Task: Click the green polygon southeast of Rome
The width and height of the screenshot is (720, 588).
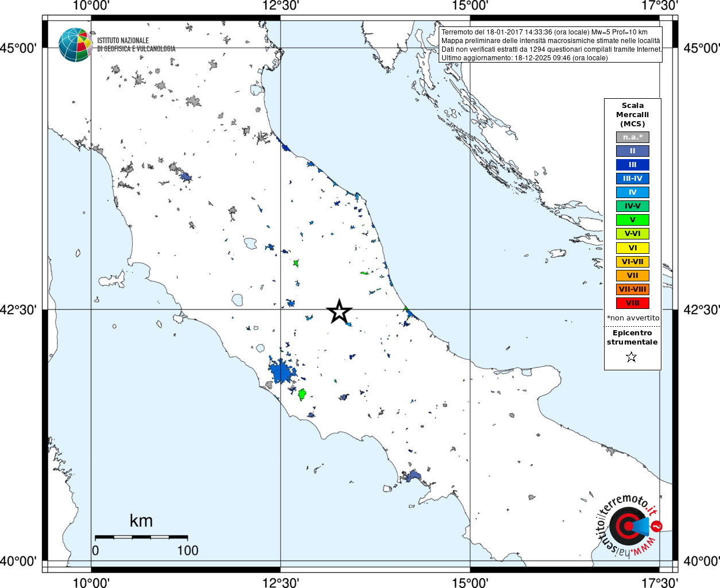Action: [301, 394]
